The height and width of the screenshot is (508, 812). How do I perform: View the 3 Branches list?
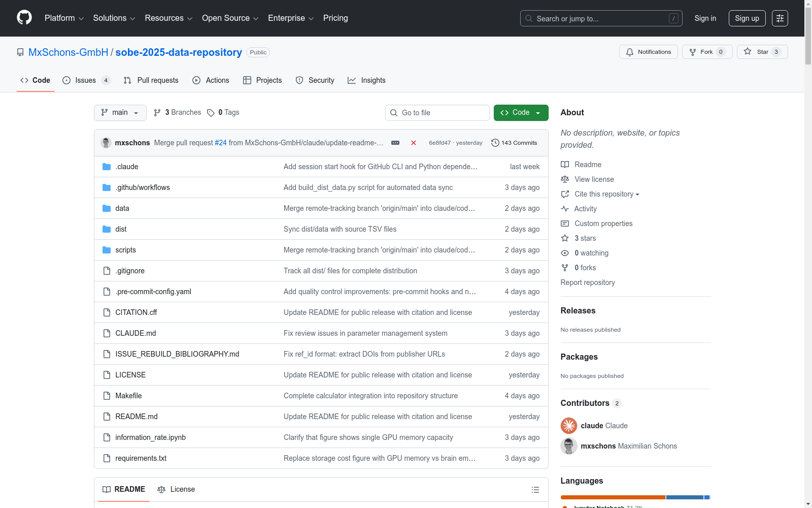click(x=178, y=112)
